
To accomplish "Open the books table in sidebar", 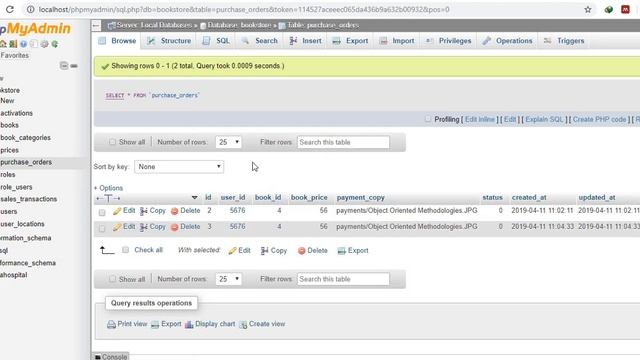I will coord(9,125).
